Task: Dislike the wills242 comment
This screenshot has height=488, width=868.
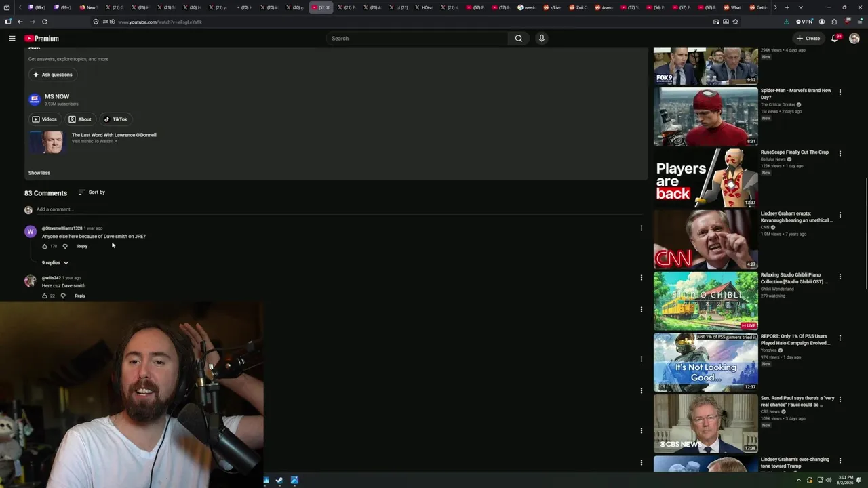Action: tap(63, 296)
